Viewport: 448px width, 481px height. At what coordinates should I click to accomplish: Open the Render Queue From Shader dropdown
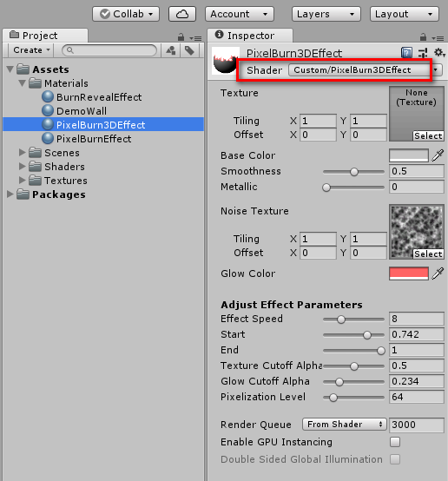click(345, 425)
